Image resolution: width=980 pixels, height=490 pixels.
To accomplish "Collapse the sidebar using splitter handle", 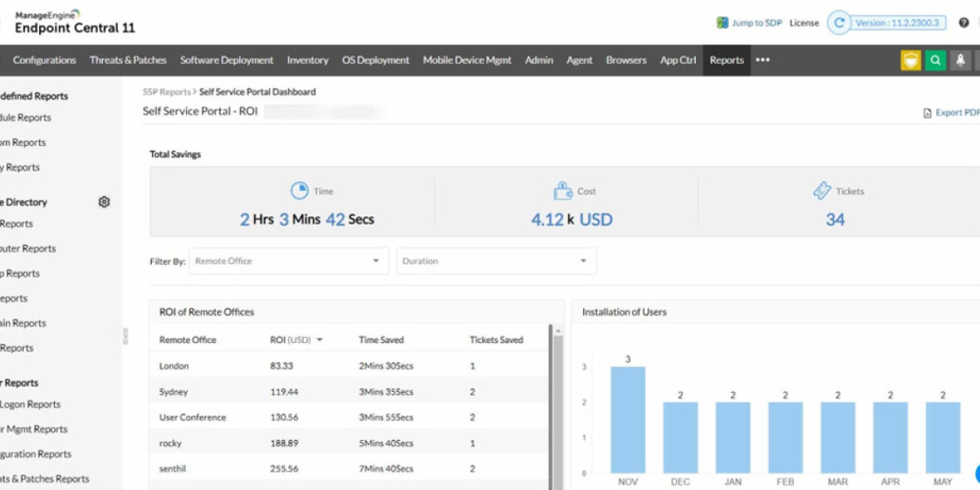I will [125, 336].
